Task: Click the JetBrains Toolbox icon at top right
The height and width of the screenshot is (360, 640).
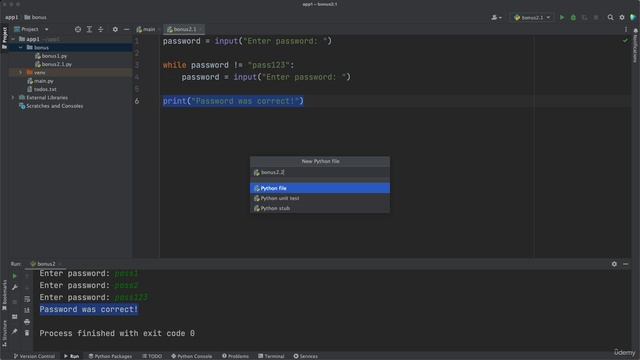Action: coord(633,18)
